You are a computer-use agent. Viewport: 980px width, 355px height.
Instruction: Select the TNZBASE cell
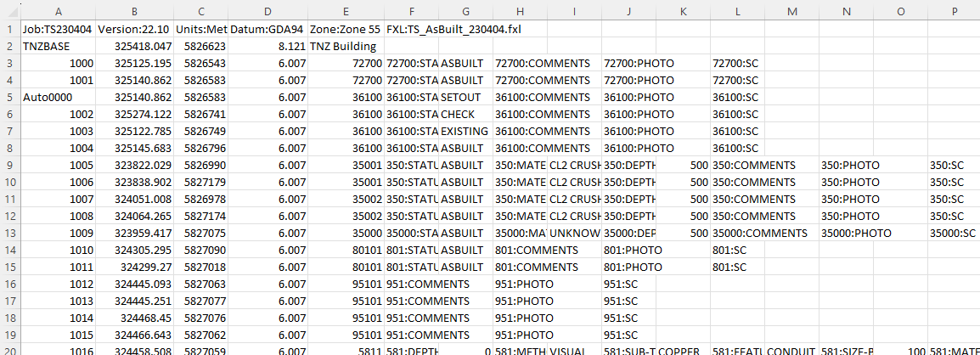pos(57,46)
